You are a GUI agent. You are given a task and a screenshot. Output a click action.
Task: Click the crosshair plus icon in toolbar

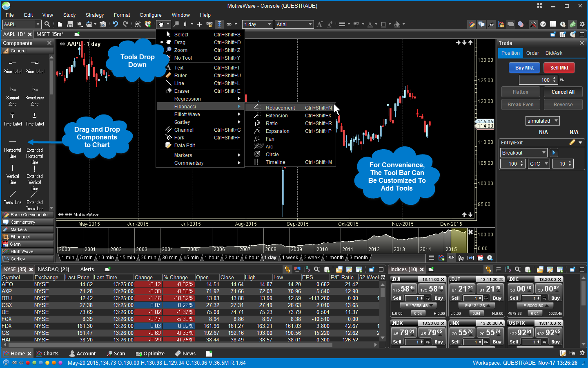coord(199,24)
